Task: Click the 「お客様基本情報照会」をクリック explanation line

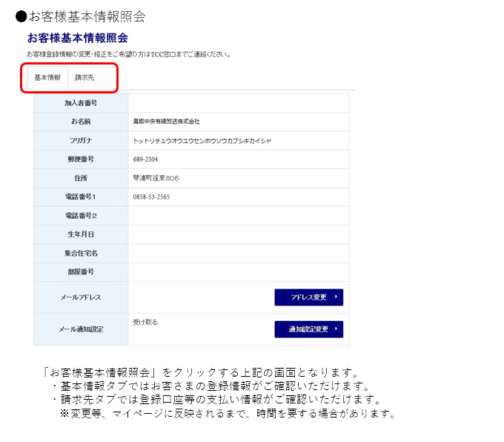Action: coord(201,372)
